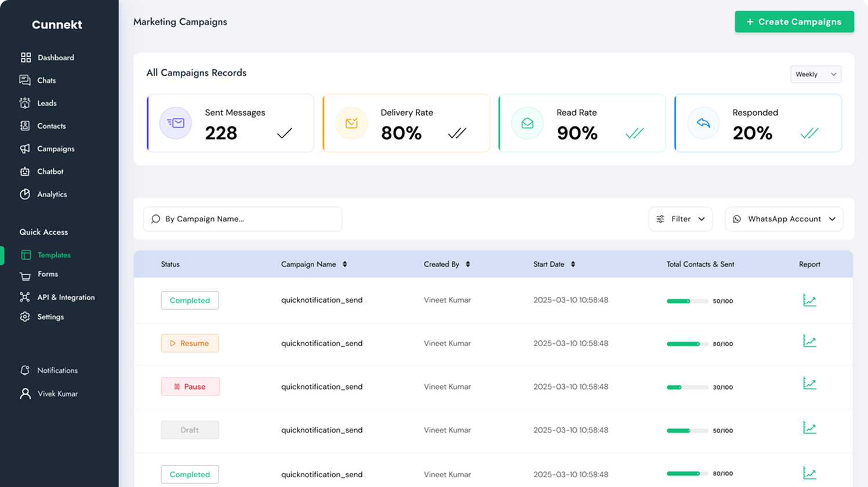This screenshot has height=487, width=868.
Task: Select the Forms icon under Quick Access
Action: pos(48,274)
